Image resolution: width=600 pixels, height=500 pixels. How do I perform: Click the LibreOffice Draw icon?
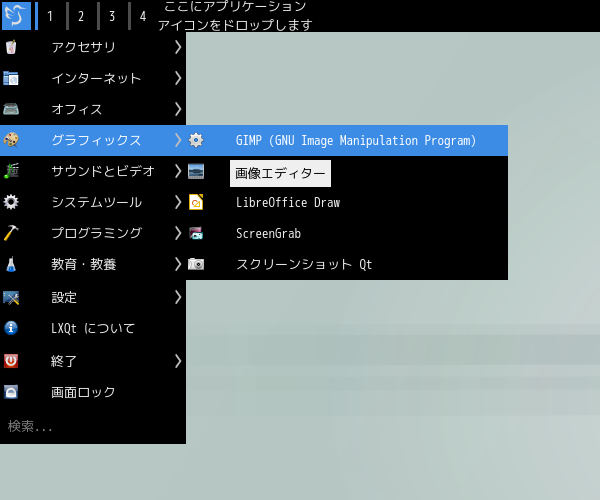196,202
